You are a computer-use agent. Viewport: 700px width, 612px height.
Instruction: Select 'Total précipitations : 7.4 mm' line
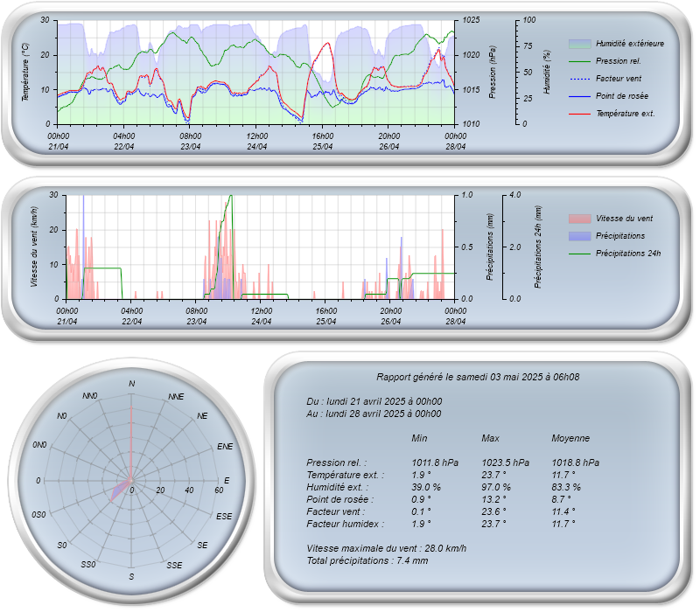point(367,561)
